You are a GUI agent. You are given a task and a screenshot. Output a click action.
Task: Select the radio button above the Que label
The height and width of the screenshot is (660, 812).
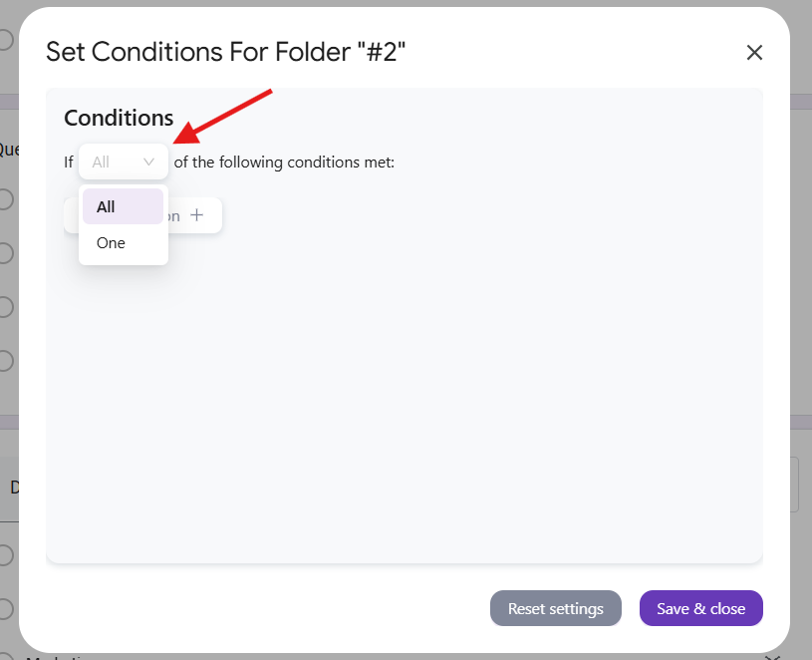pos(6,40)
